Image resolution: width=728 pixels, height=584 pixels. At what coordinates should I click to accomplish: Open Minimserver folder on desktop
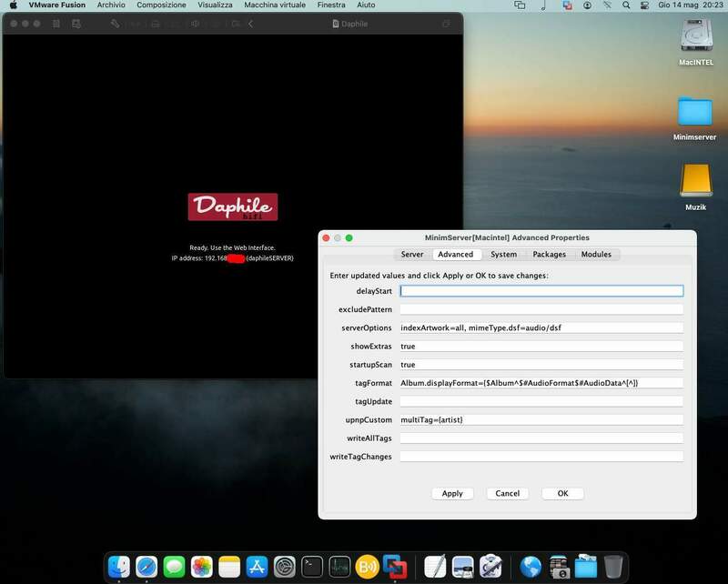[x=694, y=117]
